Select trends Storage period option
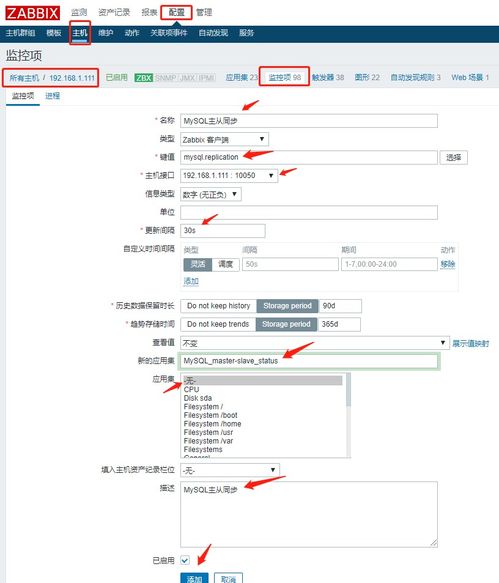 286,324
